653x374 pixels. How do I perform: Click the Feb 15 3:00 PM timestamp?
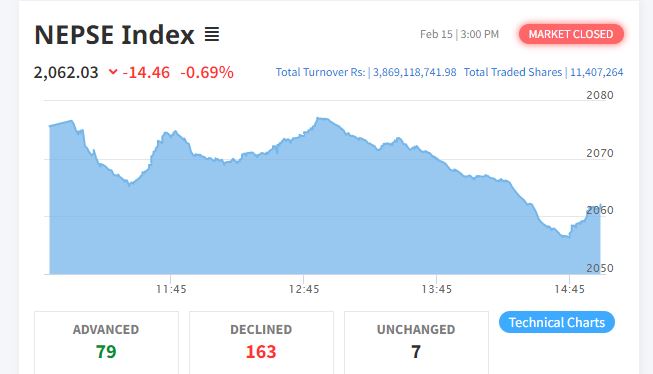pyautogui.click(x=459, y=34)
